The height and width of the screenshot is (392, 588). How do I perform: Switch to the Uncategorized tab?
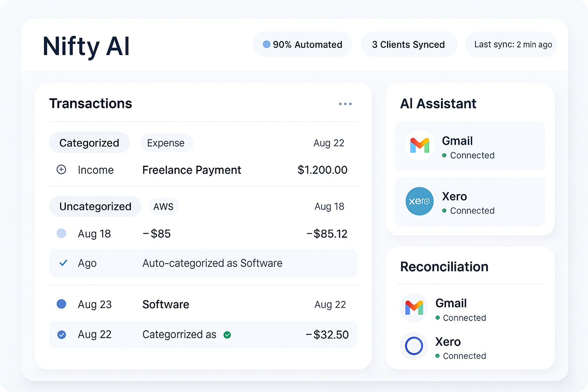[x=95, y=206]
